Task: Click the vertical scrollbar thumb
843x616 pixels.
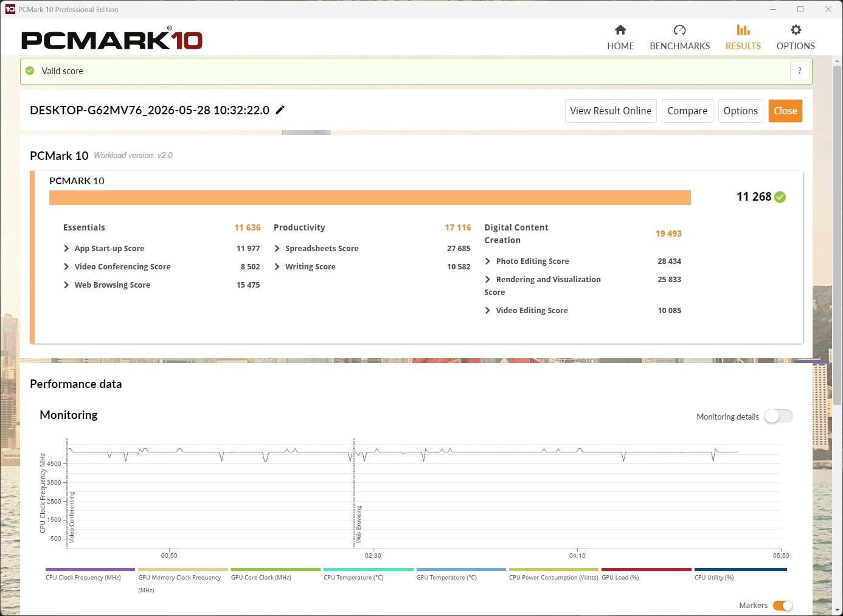Action: 838,235
